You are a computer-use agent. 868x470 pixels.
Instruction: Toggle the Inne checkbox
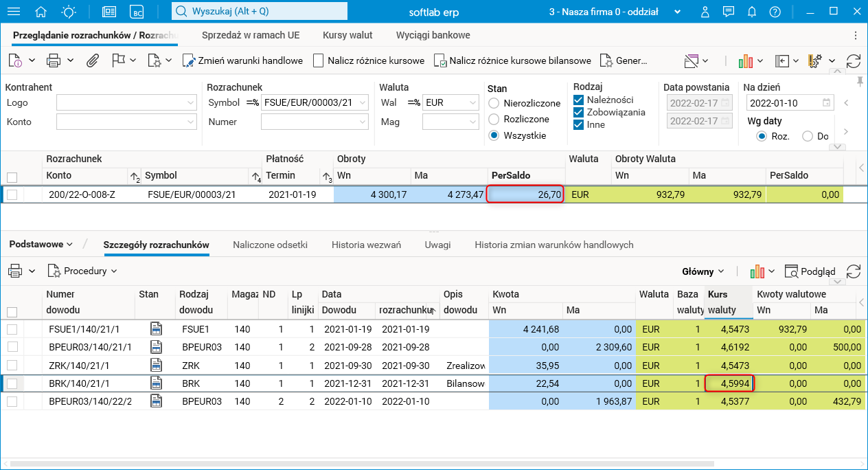(578, 124)
